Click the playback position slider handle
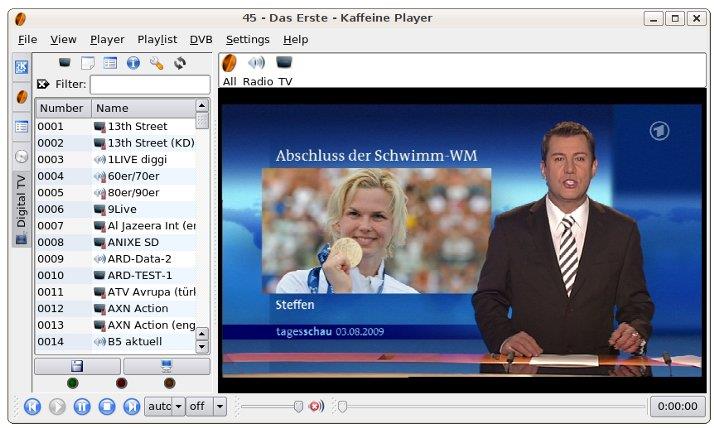This screenshot has height=428, width=714. click(342, 406)
